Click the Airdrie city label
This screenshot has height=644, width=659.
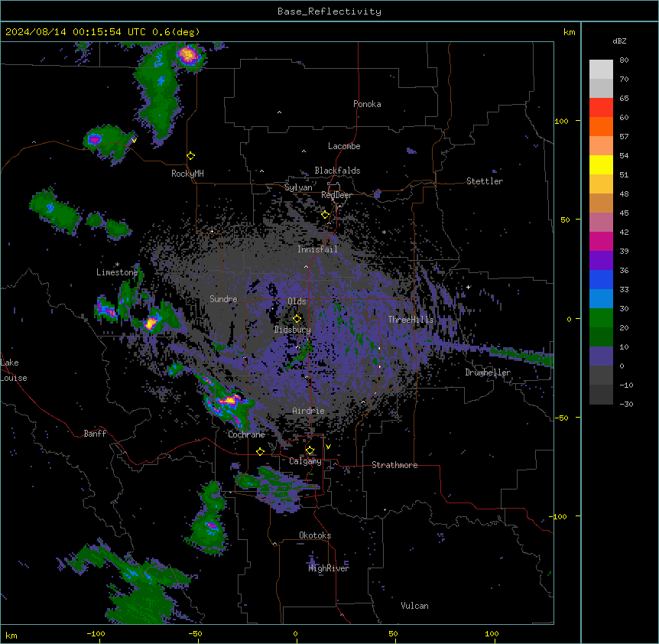[309, 411]
